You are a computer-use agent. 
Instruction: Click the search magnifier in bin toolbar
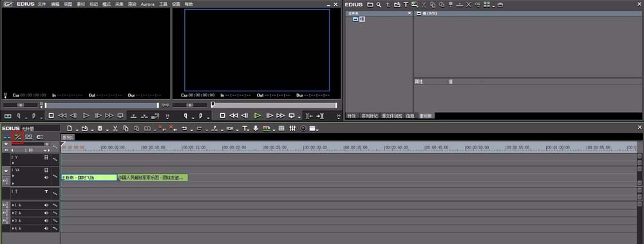coord(379,5)
